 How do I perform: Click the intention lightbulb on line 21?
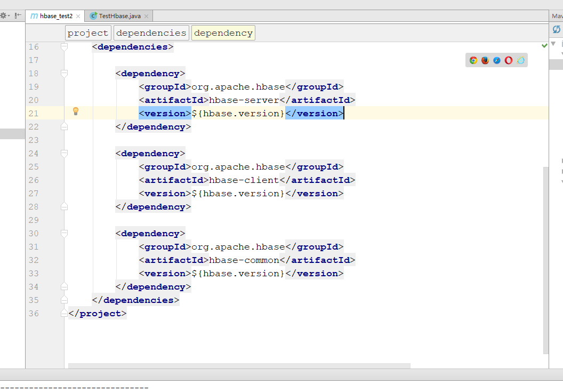point(76,111)
